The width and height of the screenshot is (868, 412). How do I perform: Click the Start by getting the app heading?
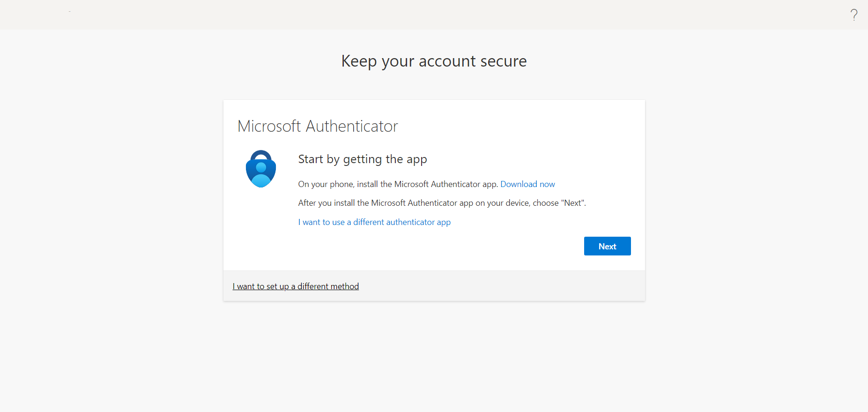click(363, 159)
